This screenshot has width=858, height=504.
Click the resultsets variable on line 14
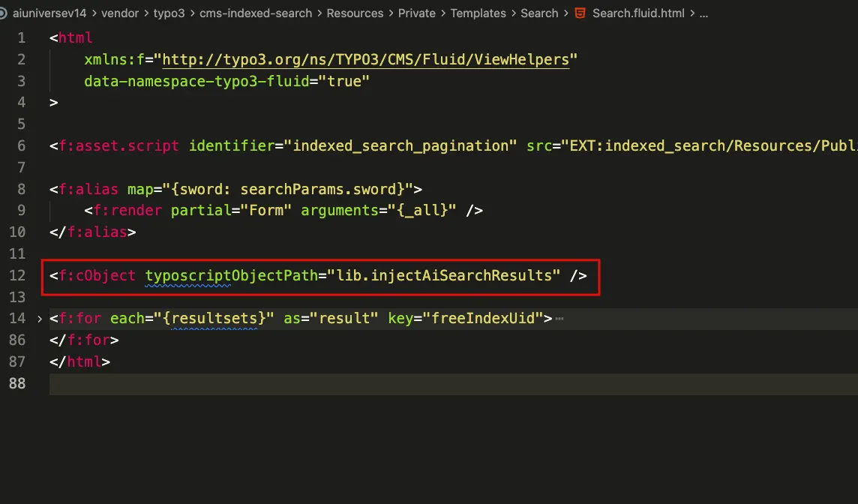pyautogui.click(x=214, y=319)
